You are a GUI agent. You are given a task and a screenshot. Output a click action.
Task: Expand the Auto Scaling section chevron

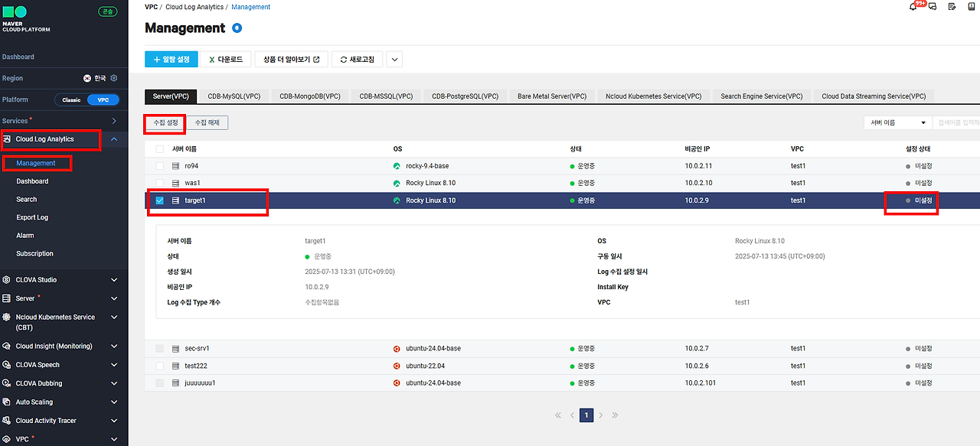tap(114, 402)
